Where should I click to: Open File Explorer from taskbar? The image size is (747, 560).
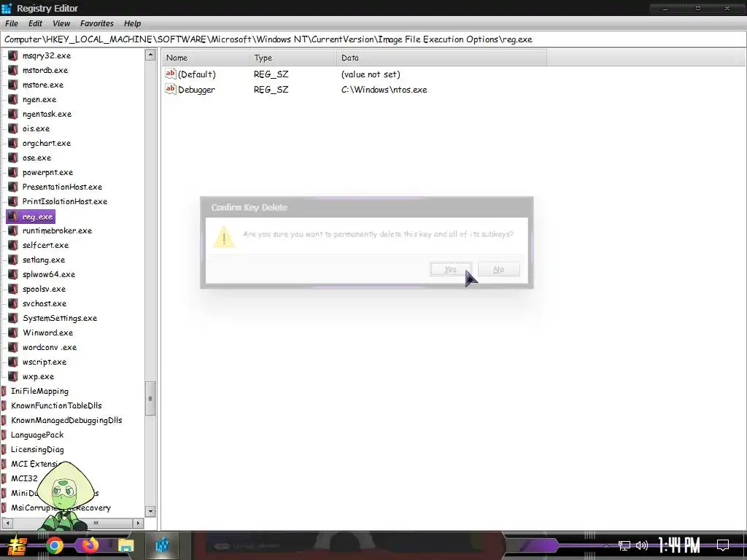125,545
